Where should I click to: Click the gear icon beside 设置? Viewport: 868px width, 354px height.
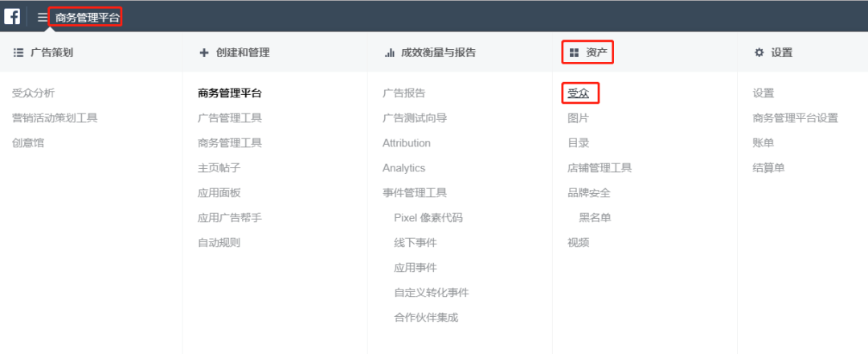759,52
